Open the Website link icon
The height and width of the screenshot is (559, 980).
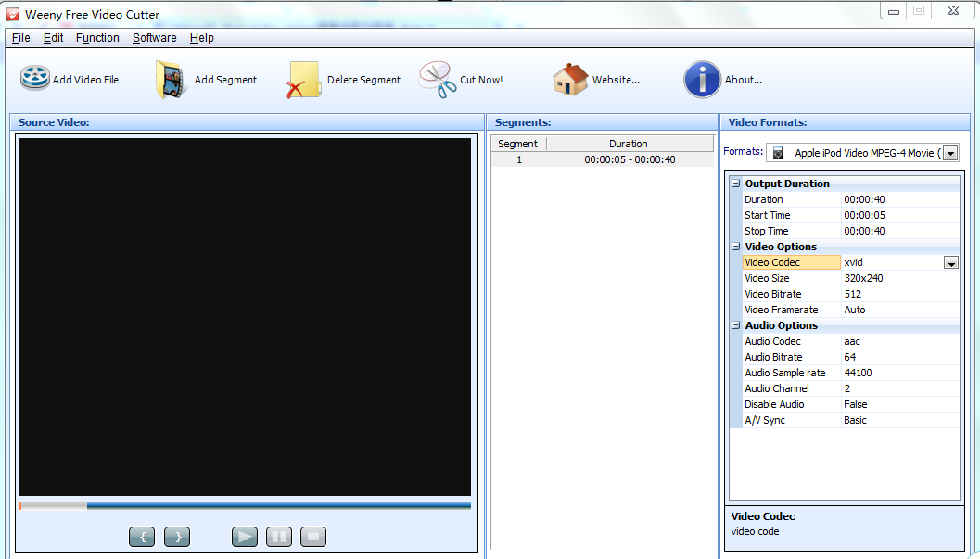[x=569, y=79]
